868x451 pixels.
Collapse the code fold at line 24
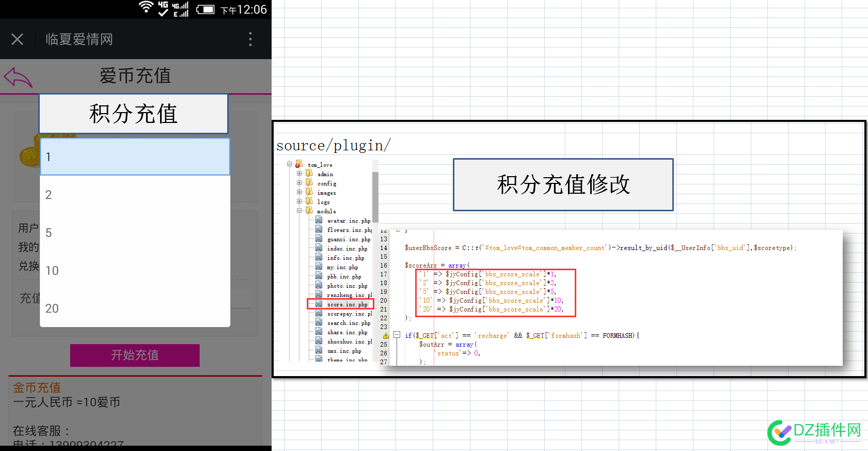(397, 335)
